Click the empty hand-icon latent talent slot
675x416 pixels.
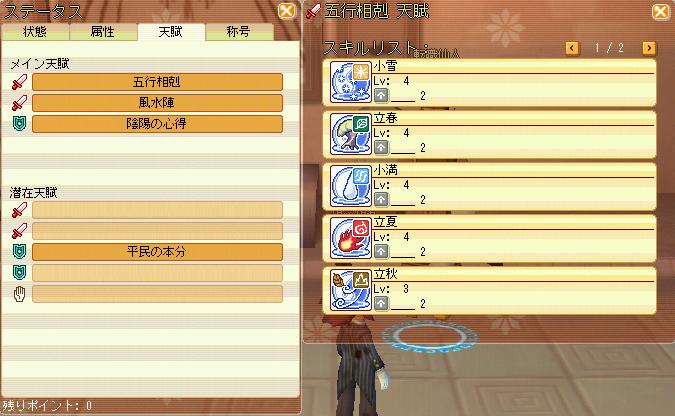(x=157, y=294)
